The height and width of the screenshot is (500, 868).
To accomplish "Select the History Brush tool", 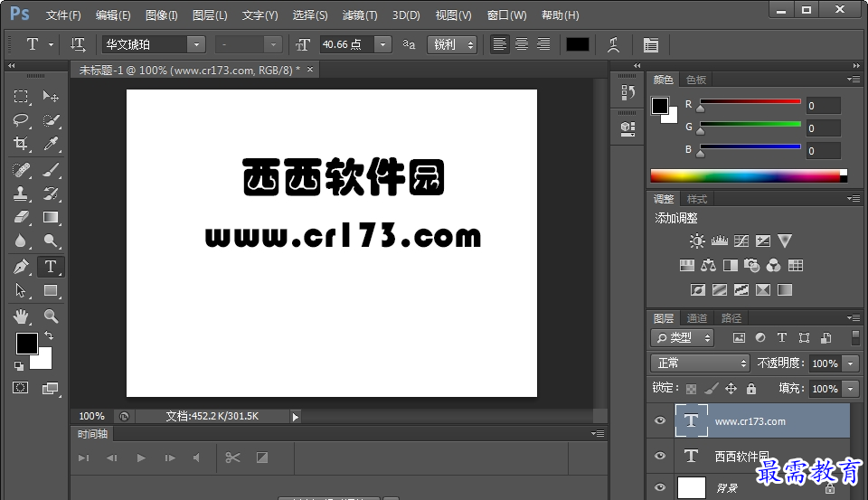I will point(51,193).
